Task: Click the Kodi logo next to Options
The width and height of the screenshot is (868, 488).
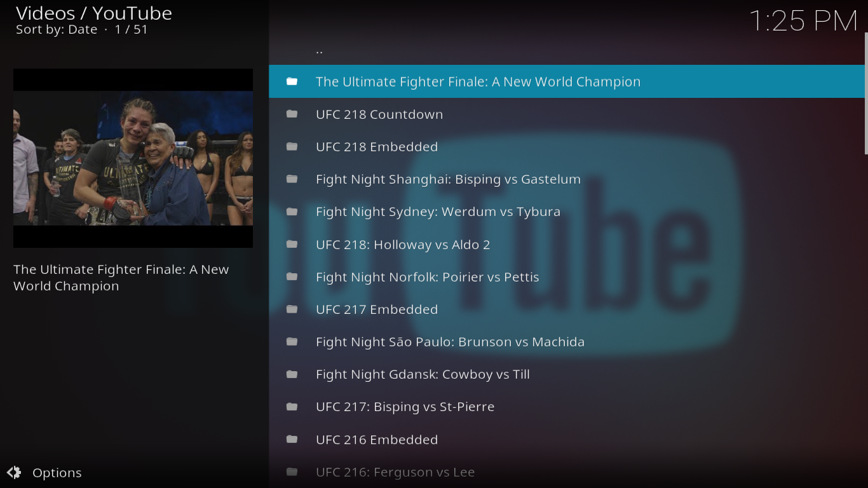Action: pos(13,473)
